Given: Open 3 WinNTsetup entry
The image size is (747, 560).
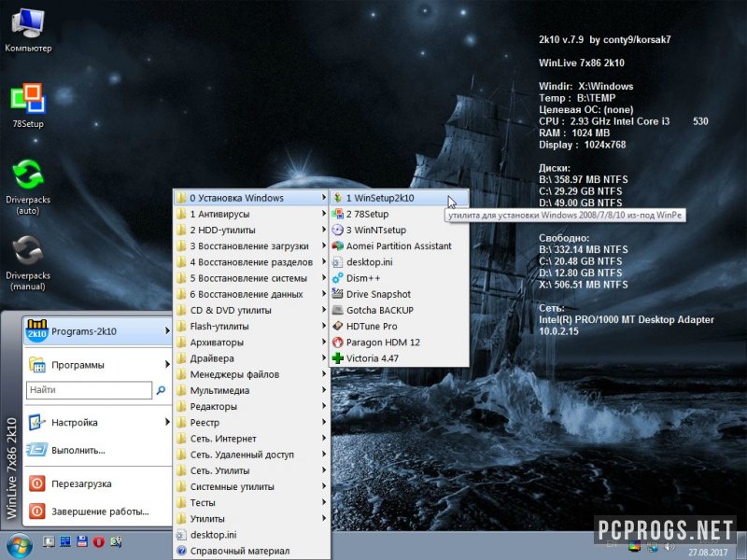Looking at the screenshot, I should 399,230.
